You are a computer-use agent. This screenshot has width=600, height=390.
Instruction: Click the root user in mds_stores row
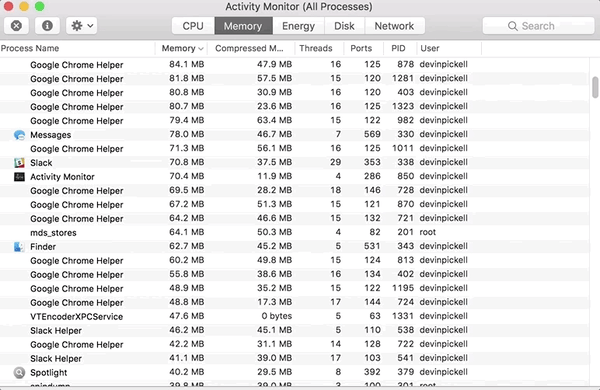(428, 232)
